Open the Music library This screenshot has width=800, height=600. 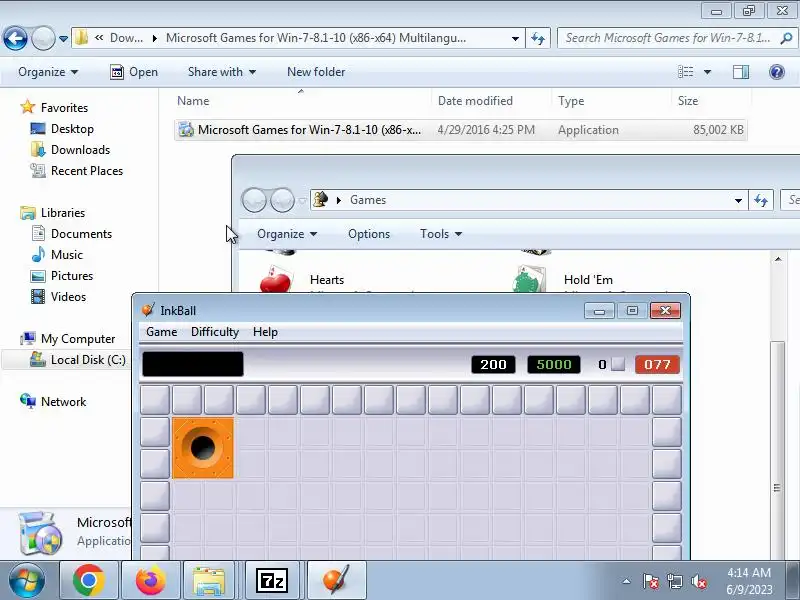coord(57,255)
